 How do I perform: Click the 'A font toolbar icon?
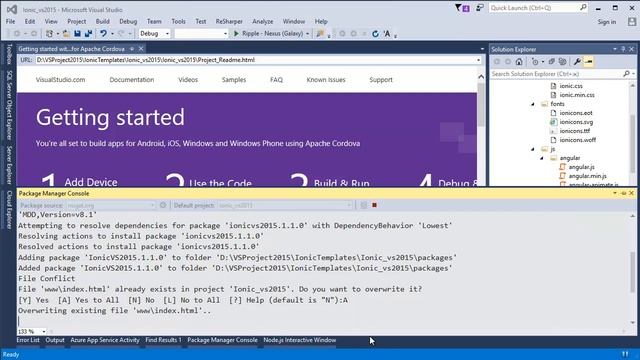(x=387, y=33)
